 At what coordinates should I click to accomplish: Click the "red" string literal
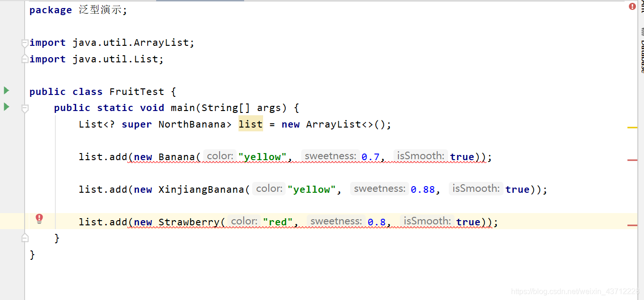click(x=278, y=222)
